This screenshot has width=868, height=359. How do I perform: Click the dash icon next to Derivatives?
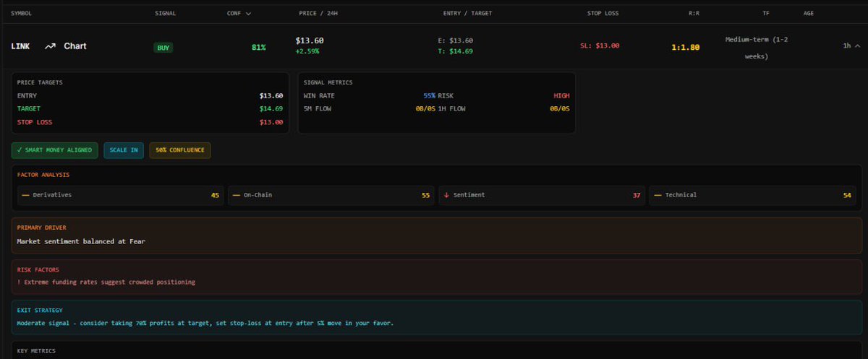click(25, 195)
